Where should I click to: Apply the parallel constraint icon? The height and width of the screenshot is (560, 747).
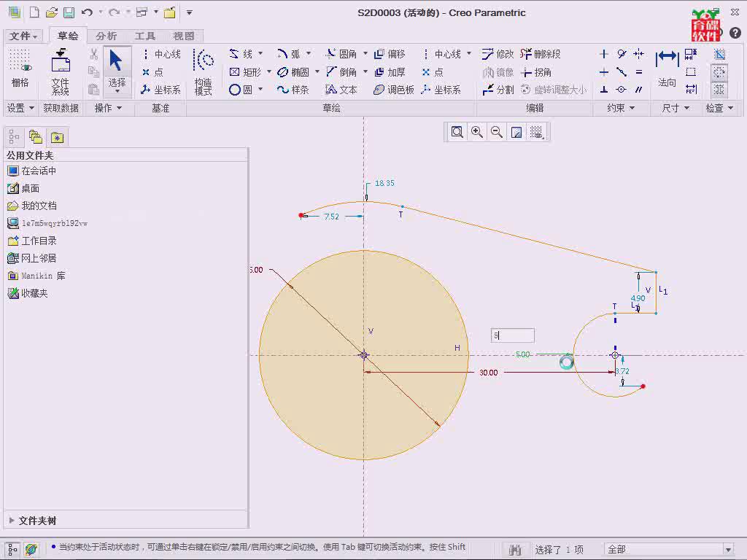(x=639, y=90)
